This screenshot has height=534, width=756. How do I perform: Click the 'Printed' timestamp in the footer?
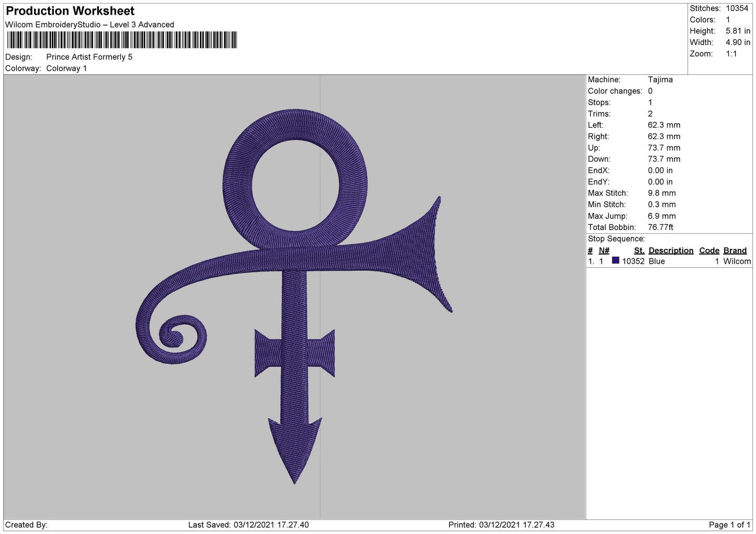tap(501, 525)
